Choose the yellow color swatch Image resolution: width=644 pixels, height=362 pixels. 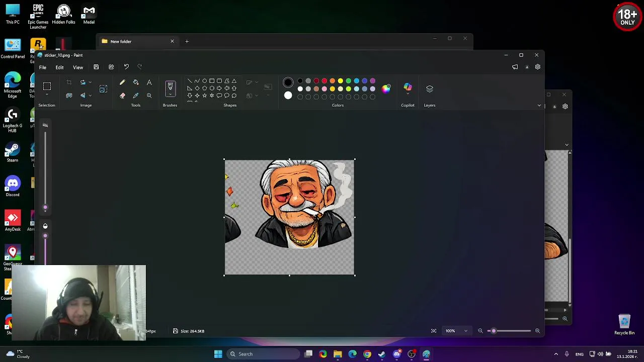point(340,81)
